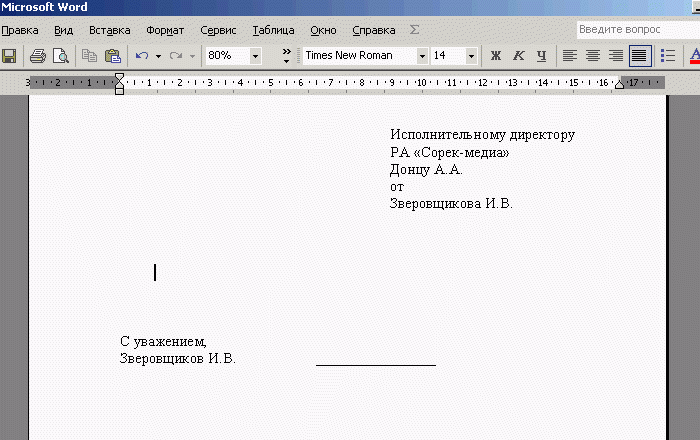Click the Paste clipboard icon
Viewport: 700px width, 440px height.
coord(112,56)
